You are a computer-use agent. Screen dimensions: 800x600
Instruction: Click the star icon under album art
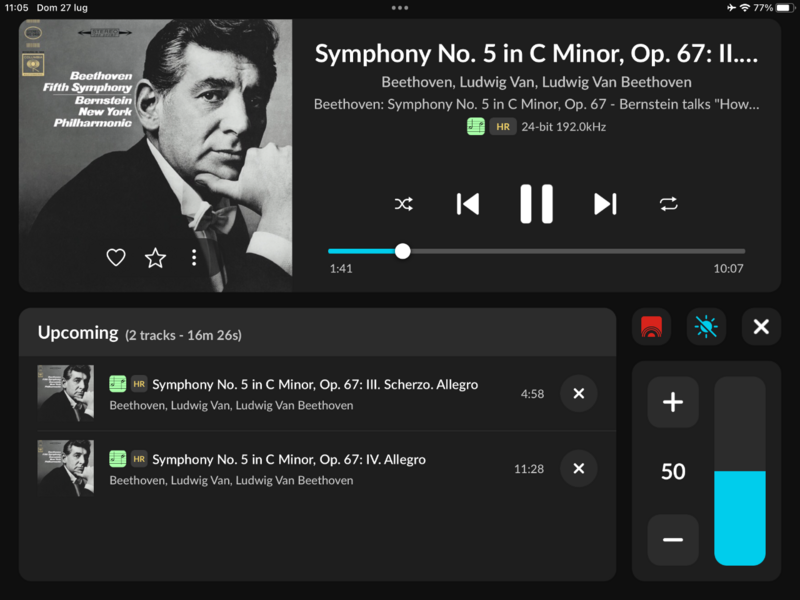click(x=155, y=258)
